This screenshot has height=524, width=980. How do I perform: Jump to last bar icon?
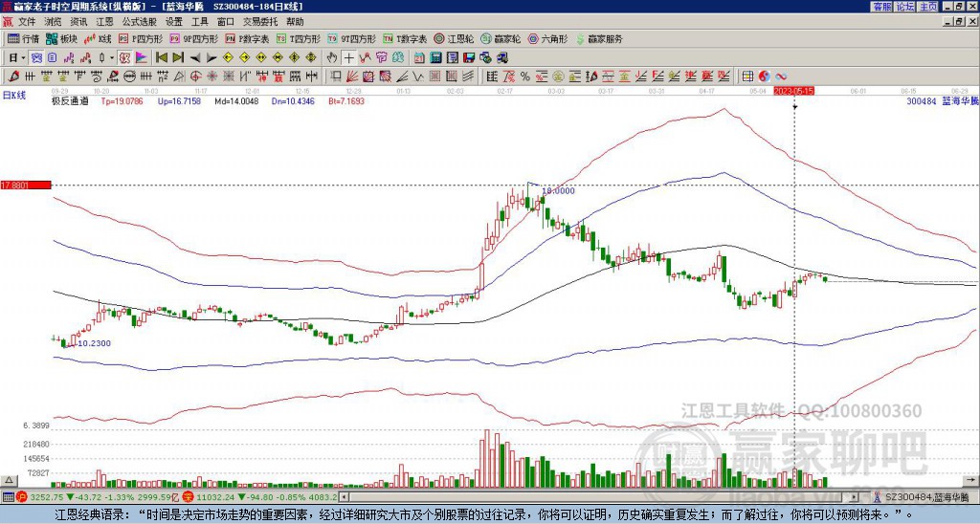click(x=178, y=58)
